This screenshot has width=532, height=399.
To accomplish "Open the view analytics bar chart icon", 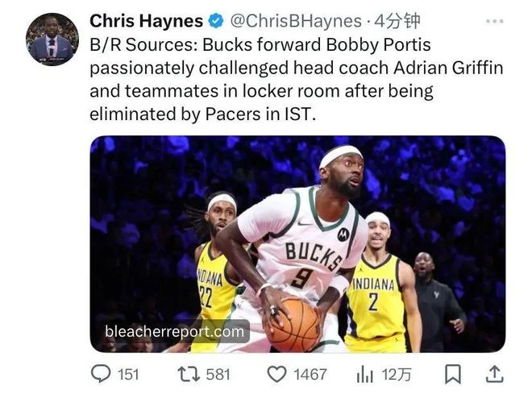I will click(x=365, y=375).
